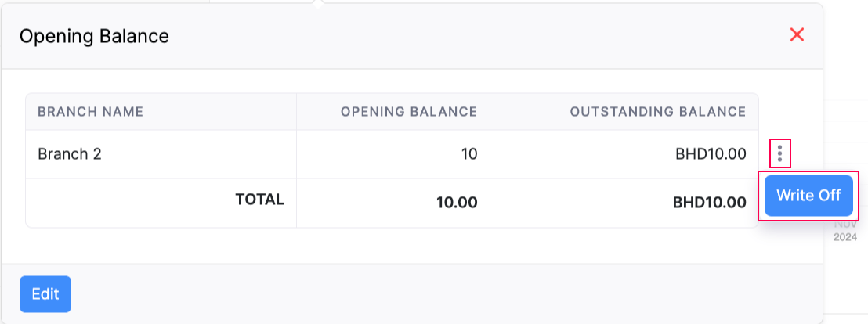
Task: Select the Opening Balance column header
Action: coord(408,112)
